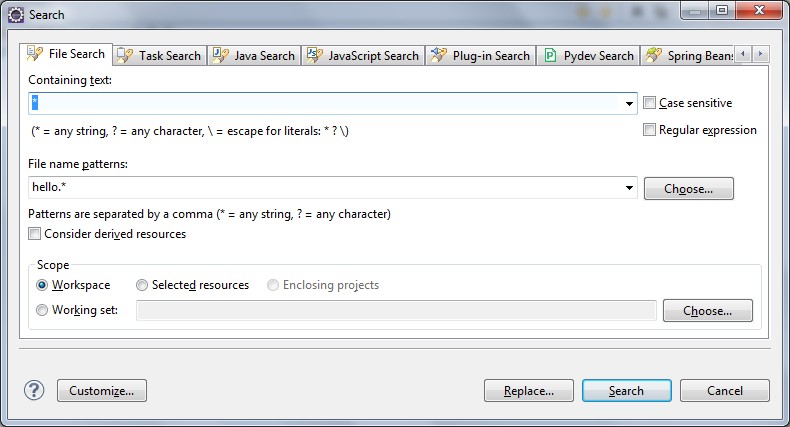Enable the Case sensitive checkbox
Screen dimensions: 790x427
point(650,103)
